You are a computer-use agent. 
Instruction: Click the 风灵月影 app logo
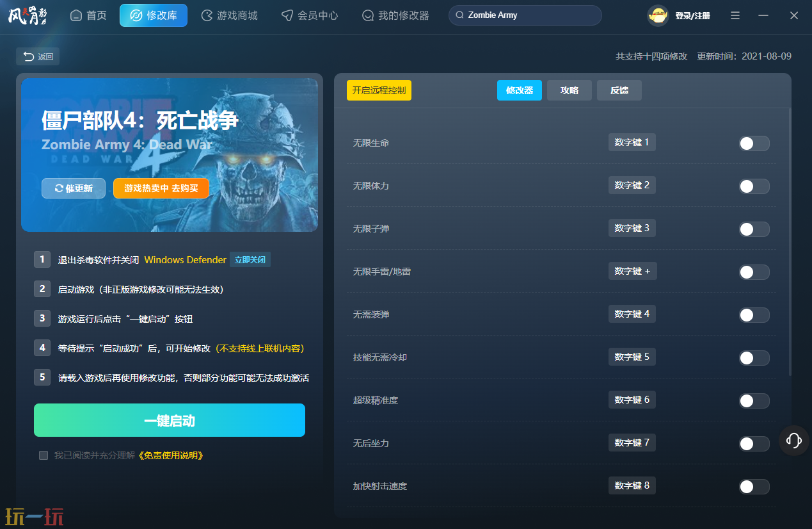pyautogui.click(x=28, y=15)
